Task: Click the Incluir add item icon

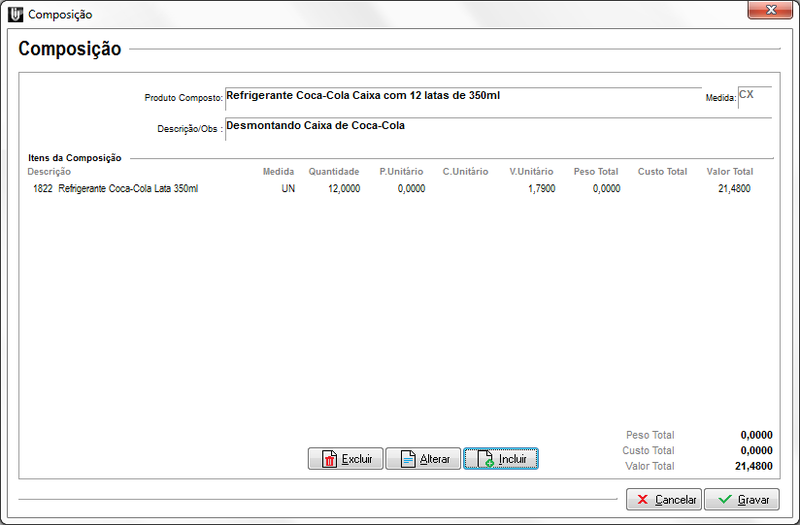Action: (x=484, y=460)
